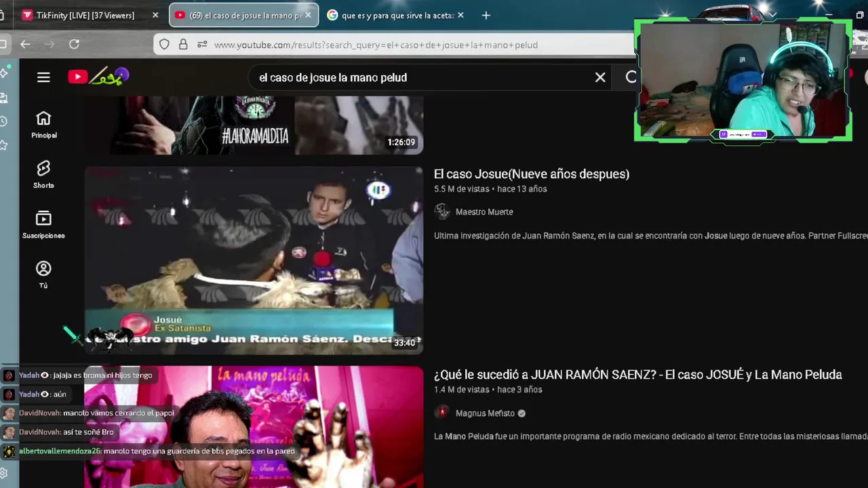Open the La mano peluda pink thumbnail
868x488 pixels.
pyautogui.click(x=254, y=427)
